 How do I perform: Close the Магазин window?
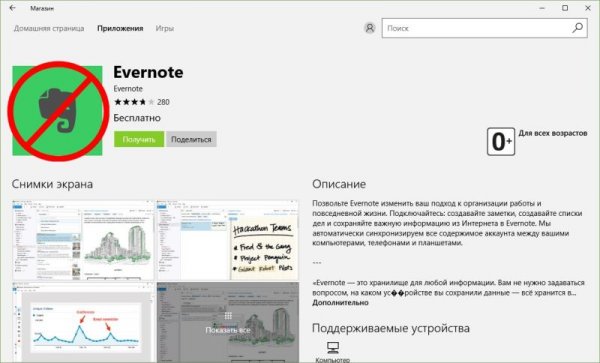(x=588, y=8)
